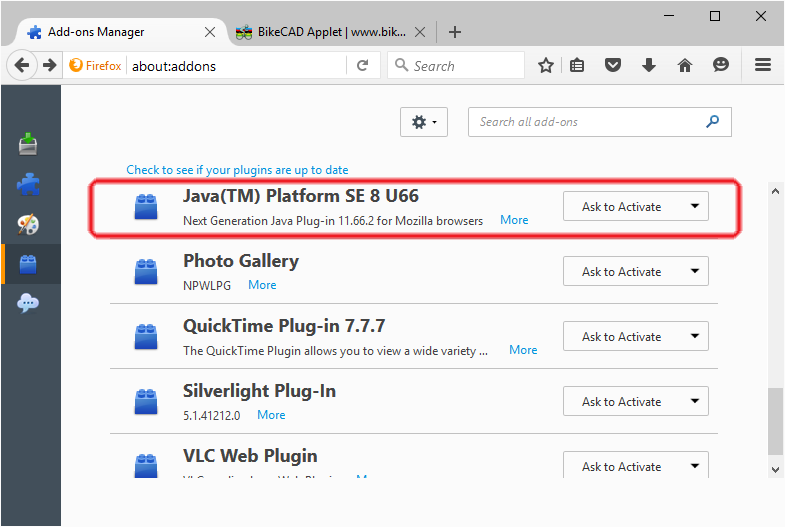Screen dimensions: 785x527
Task: Switch to the BikeCAD Applet tab
Action: 330,32
